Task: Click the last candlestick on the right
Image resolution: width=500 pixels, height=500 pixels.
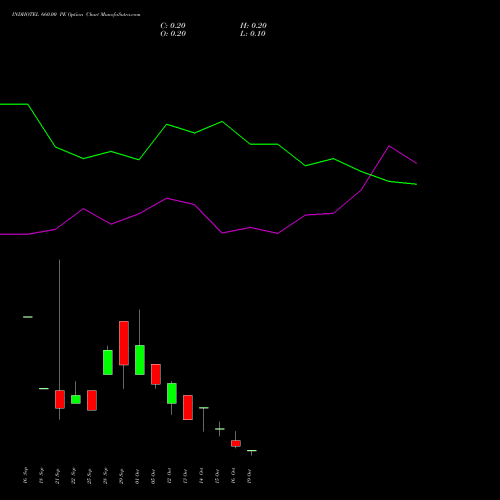Action: coord(252,451)
